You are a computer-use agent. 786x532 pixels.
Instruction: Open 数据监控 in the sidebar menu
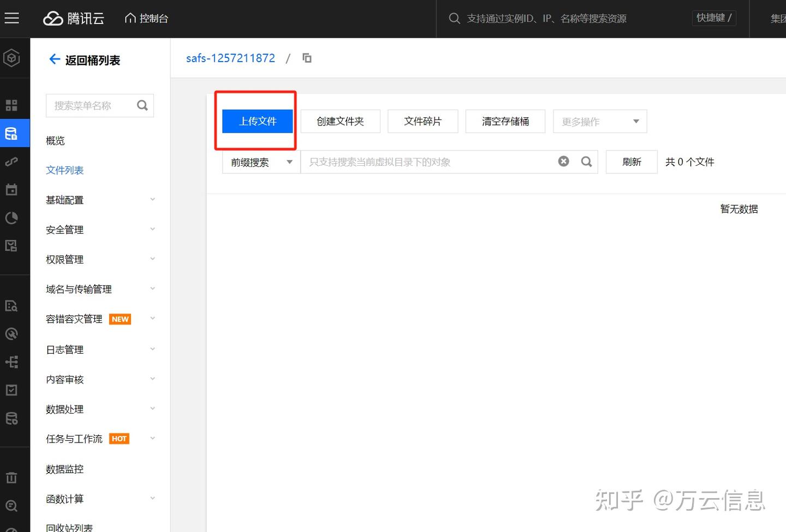[x=64, y=469]
